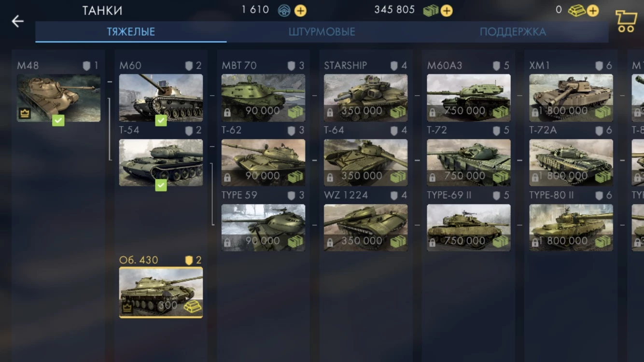
Task: Click the crown icon on M48 tank
Action: coord(25,113)
